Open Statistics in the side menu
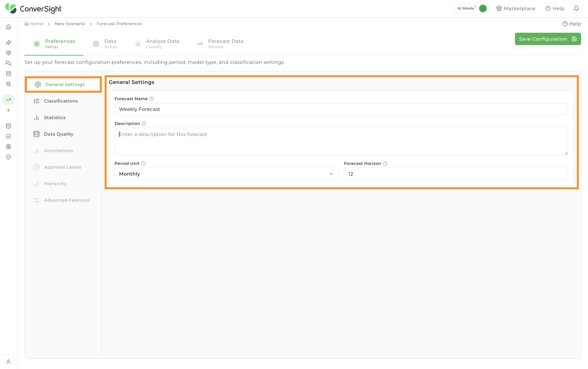 pyautogui.click(x=63, y=118)
